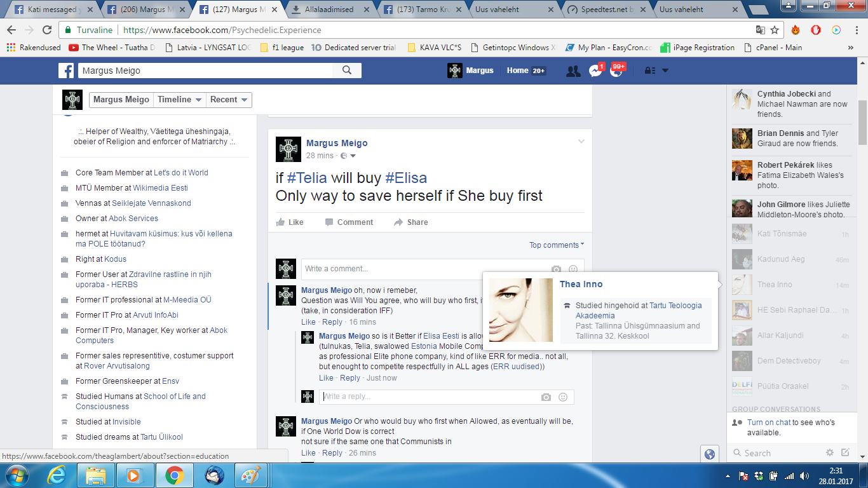Screen dimensions: 868x488
Task: Switch to Tarmo Kru tab
Action: click(x=423, y=10)
